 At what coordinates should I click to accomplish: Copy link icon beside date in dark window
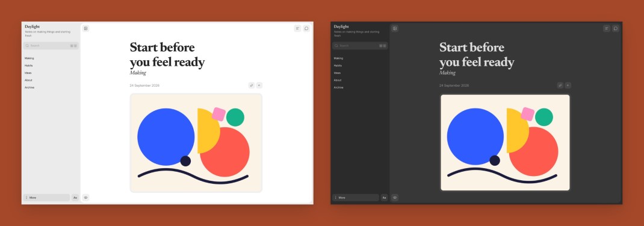click(x=560, y=86)
